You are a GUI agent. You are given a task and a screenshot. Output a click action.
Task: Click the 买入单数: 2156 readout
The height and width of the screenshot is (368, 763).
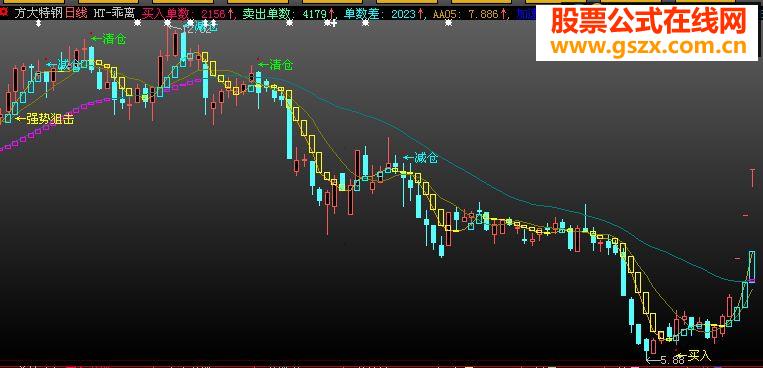(188, 14)
